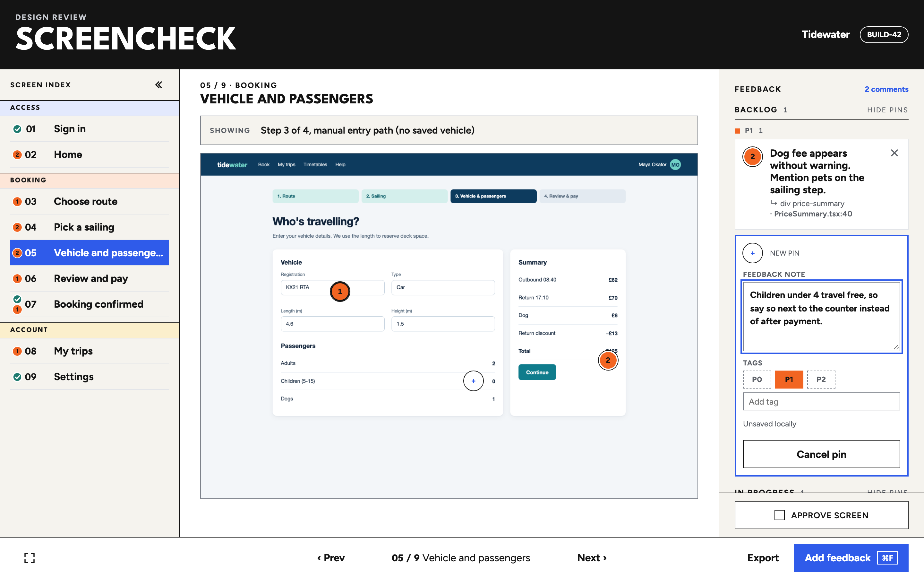Viewport: 924px width, 578px height.
Task: Toggle the Approve Screen checkbox
Action: [780, 515]
